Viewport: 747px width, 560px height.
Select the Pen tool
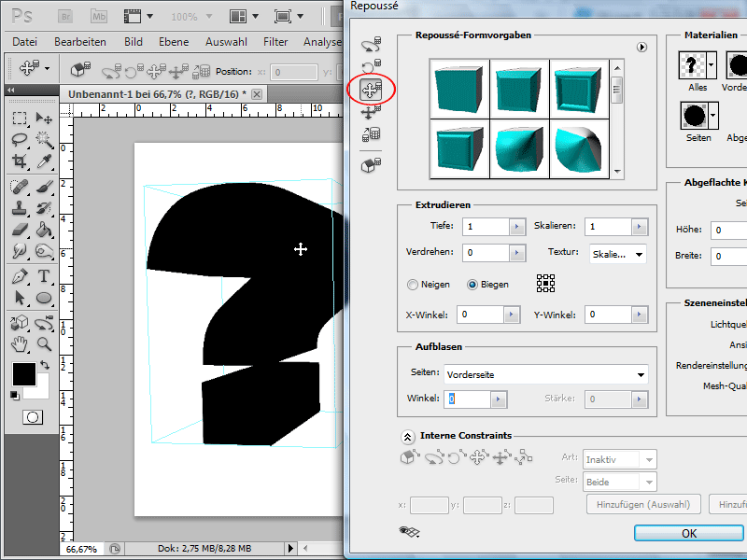(19, 275)
